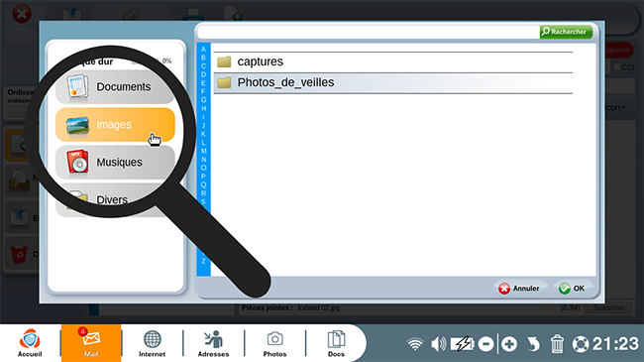Viewport: 644px width, 362px height.
Task: Toggle the speaker volume icon
Action: (x=438, y=344)
